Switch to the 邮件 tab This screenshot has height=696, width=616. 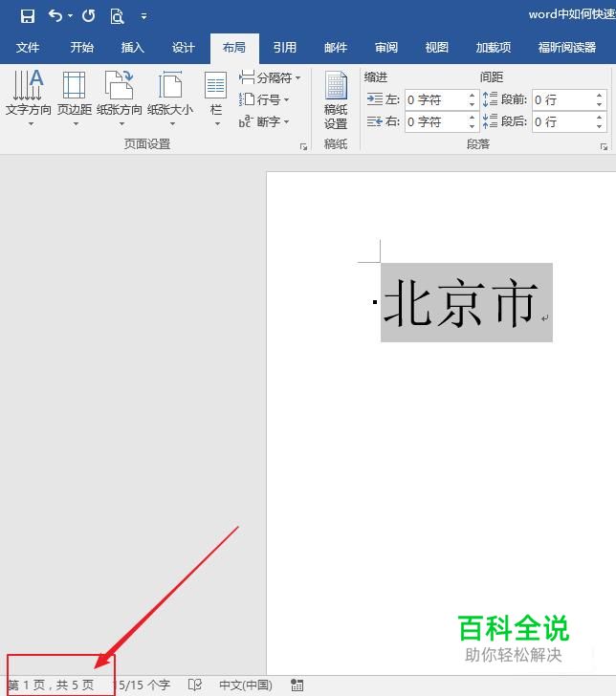[336, 47]
